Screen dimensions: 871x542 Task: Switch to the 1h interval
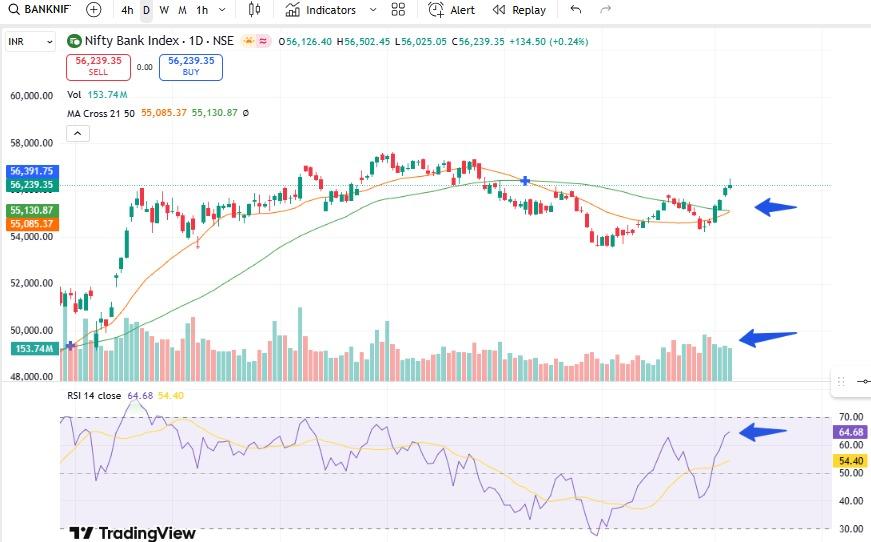(x=202, y=10)
